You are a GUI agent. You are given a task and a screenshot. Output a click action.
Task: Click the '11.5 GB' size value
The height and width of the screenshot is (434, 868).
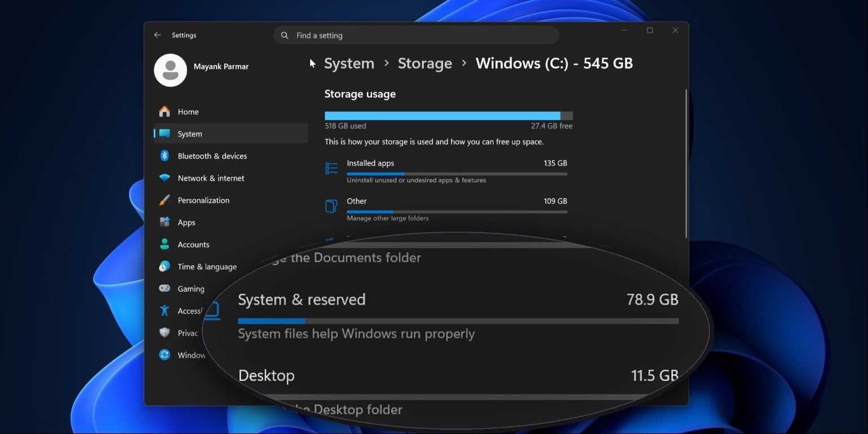654,376
